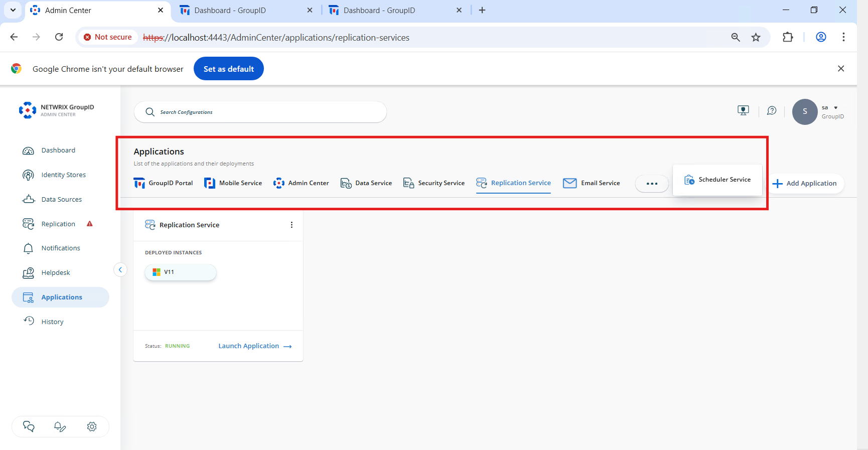
Task: Switch to the GroupID Portal tab
Action: coord(163,183)
